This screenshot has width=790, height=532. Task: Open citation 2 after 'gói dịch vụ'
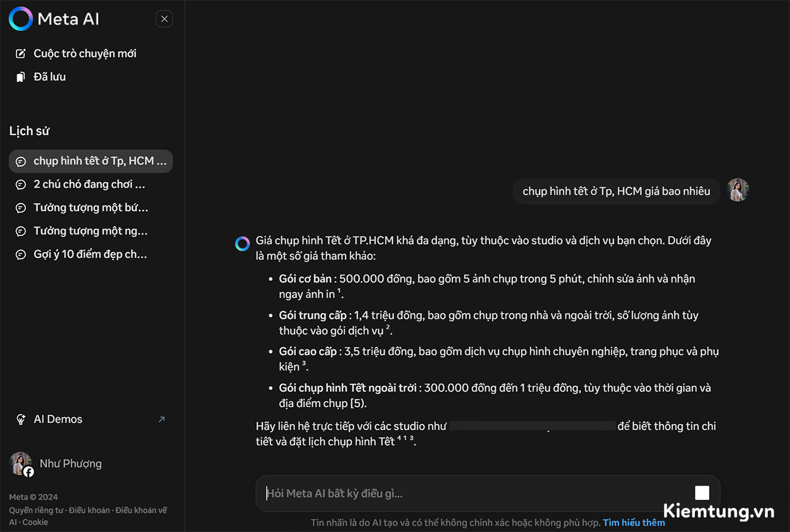[388, 327]
